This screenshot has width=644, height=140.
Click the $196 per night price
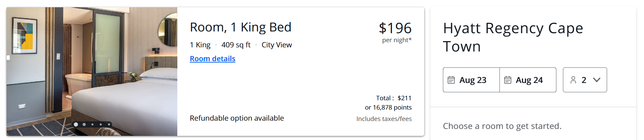tap(395, 32)
